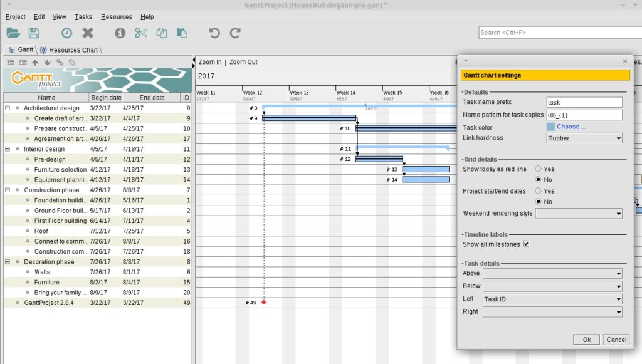Set 'Show today as red line' to Yes
This screenshot has height=364, width=642.
[539, 169]
